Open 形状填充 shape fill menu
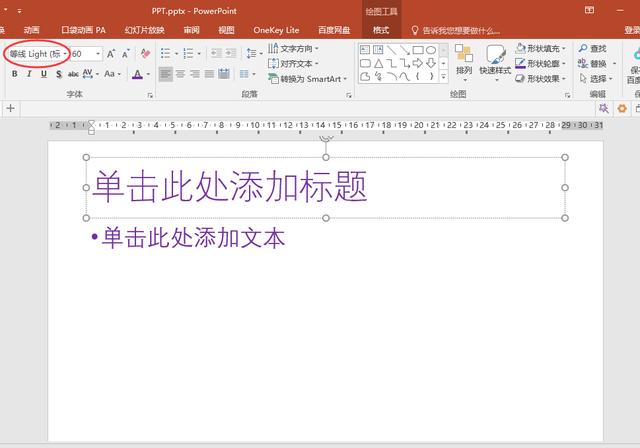The width and height of the screenshot is (640, 448). tap(541, 49)
